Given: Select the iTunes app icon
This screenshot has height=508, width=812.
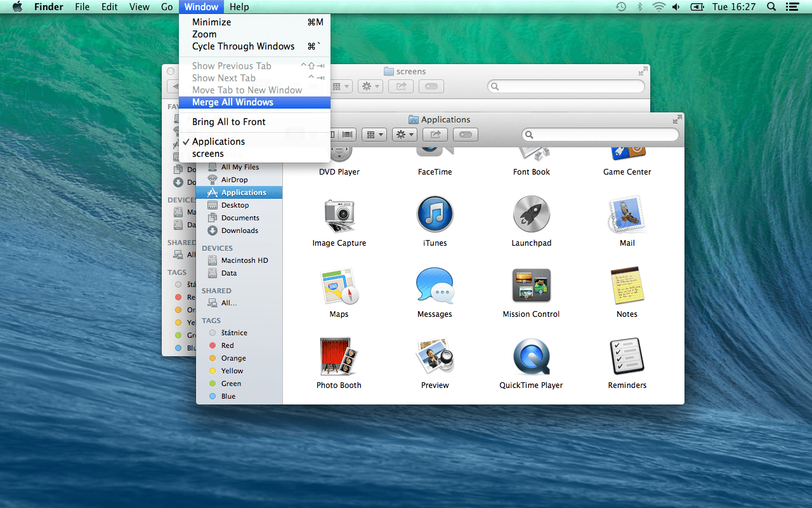Looking at the screenshot, I should 435,214.
